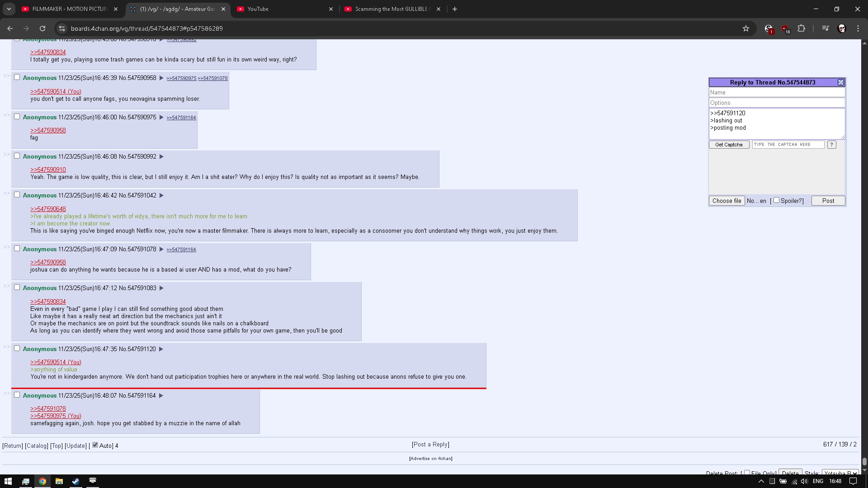Click the Get Captcha button
Image resolution: width=868 pixels, height=488 pixels.
[x=729, y=145]
